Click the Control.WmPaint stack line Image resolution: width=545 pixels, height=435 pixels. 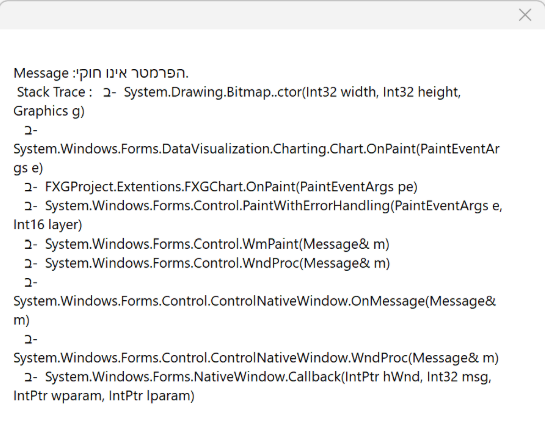217,244
